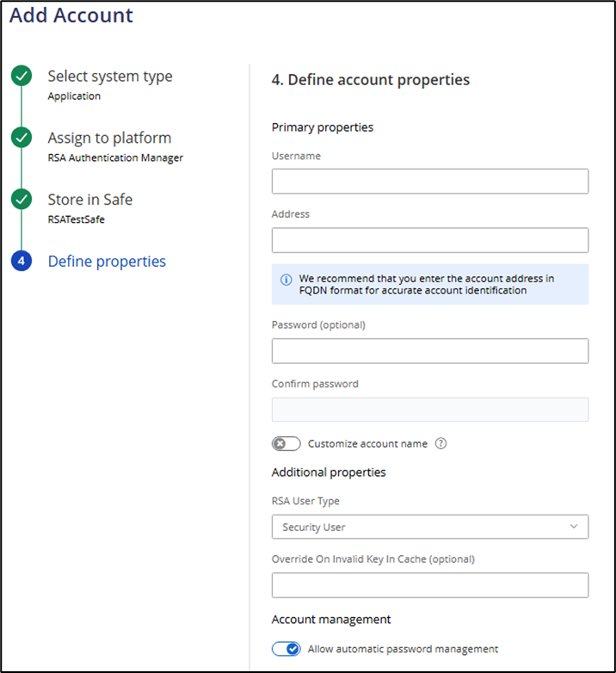616x673 pixels.
Task: Go back to Assign to platform step
Action: click(109, 138)
